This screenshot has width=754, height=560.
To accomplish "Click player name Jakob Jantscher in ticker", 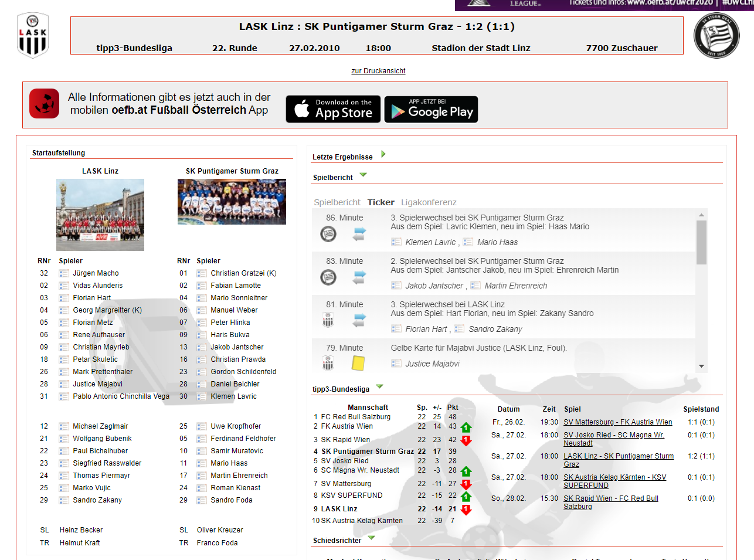I will 434,286.
